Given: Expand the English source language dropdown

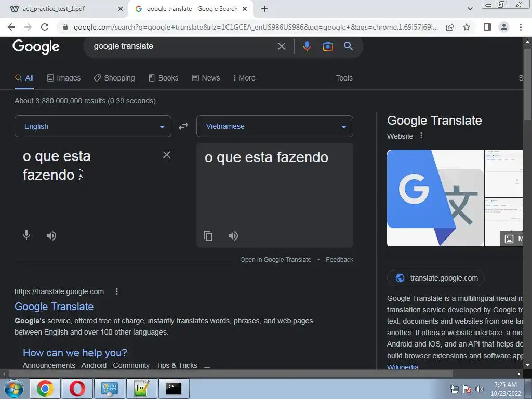Looking at the screenshot, I should (93, 126).
